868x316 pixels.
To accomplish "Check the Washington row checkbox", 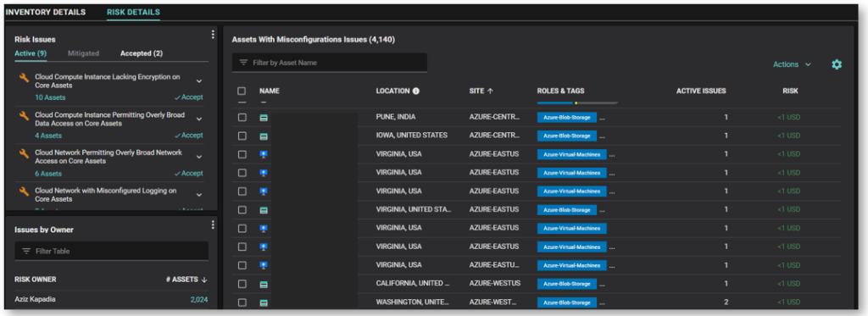I will coord(242,302).
